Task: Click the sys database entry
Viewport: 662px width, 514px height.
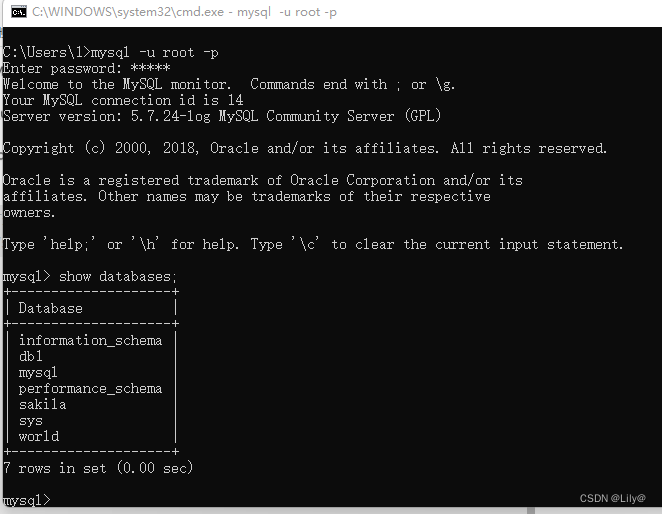Action: point(31,420)
